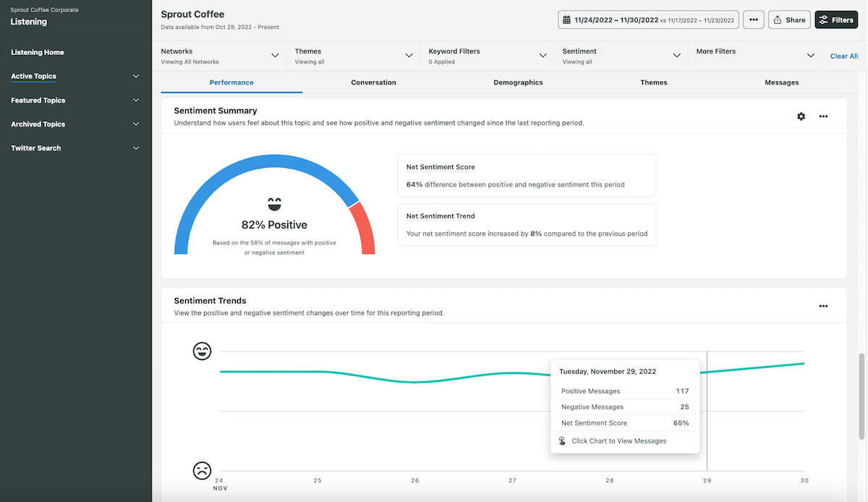The image size is (868, 502).
Task: Expand the Sentiment filter dropdown
Action: pos(676,56)
